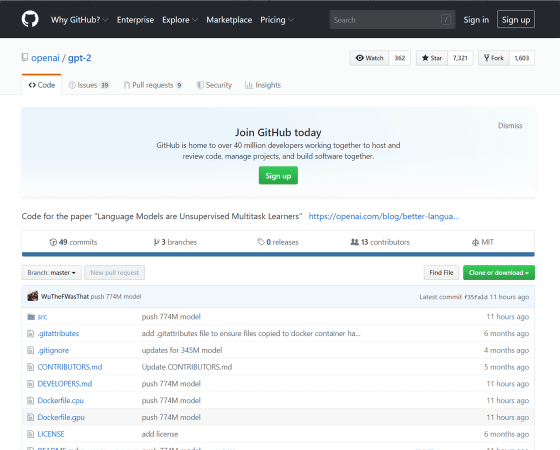Focus the Search input field
The image size is (560, 450).
(x=392, y=20)
